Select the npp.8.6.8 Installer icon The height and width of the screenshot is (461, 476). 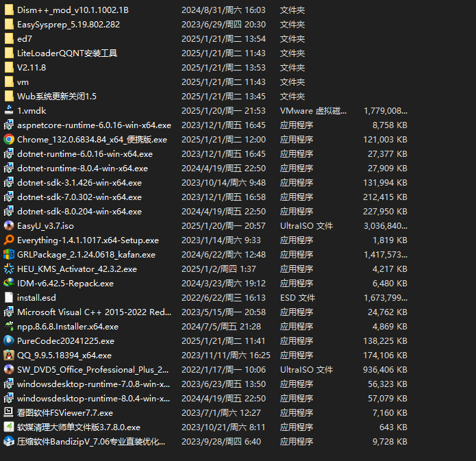[x=9, y=326]
